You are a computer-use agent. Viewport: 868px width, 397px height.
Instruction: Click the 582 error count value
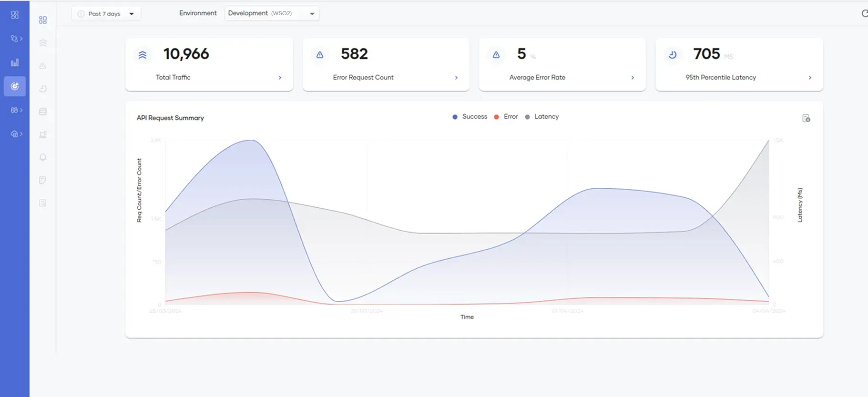coord(354,54)
